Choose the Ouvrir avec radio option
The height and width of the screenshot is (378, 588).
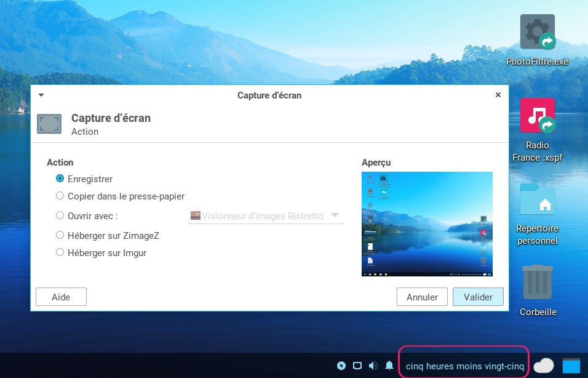[x=60, y=215]
